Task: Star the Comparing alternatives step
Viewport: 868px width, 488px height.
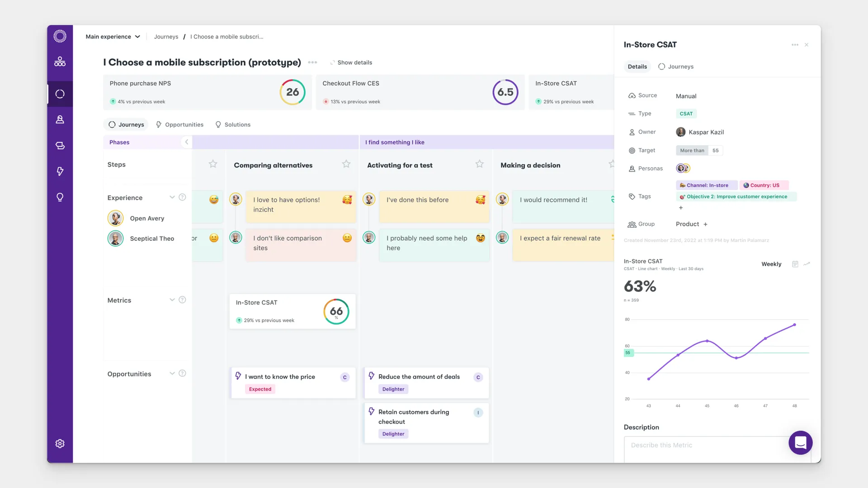Action: 346,164
